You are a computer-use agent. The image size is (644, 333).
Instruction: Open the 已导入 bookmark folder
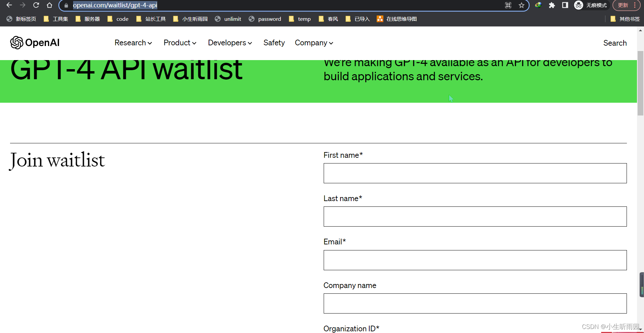click(x=358, y=19)
